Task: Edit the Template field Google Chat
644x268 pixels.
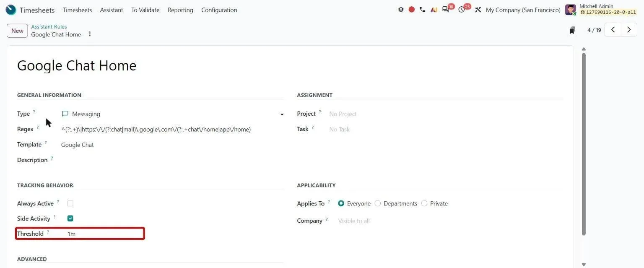Action: pos(172,145)
